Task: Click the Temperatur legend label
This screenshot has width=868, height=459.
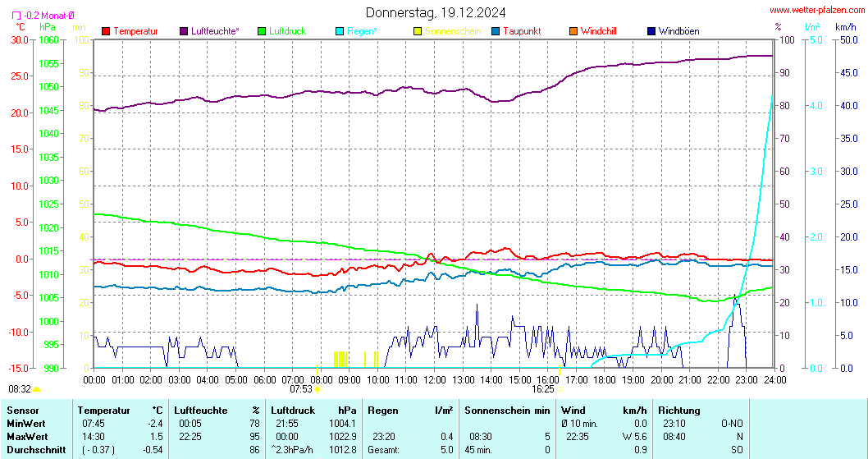Action: pyautogui.click(x=135, y=31)
